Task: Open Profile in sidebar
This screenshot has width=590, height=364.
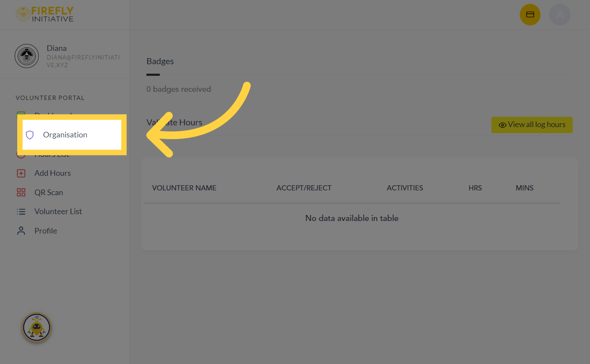Action: tap(46, 231)
